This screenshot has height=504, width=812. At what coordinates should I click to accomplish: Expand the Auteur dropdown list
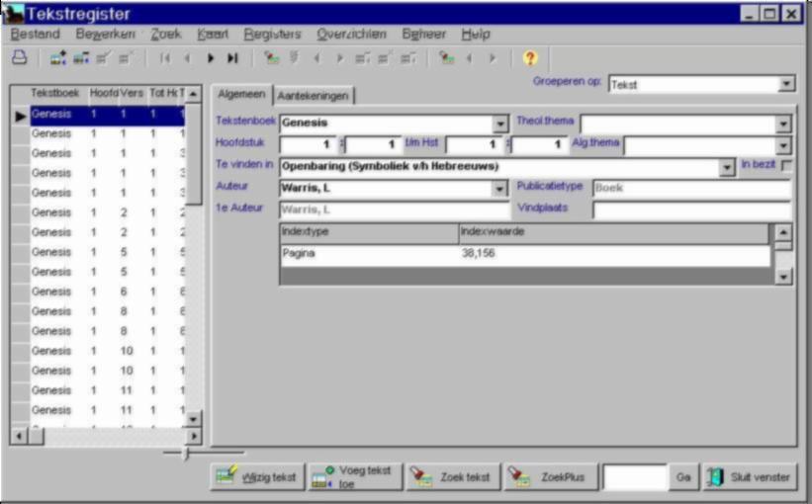pos(500,188)
